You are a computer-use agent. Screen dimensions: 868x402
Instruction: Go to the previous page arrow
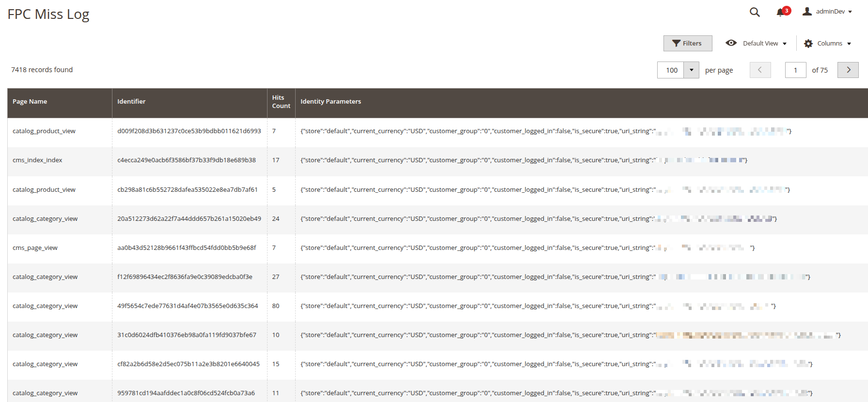click(x=760, y=70)
